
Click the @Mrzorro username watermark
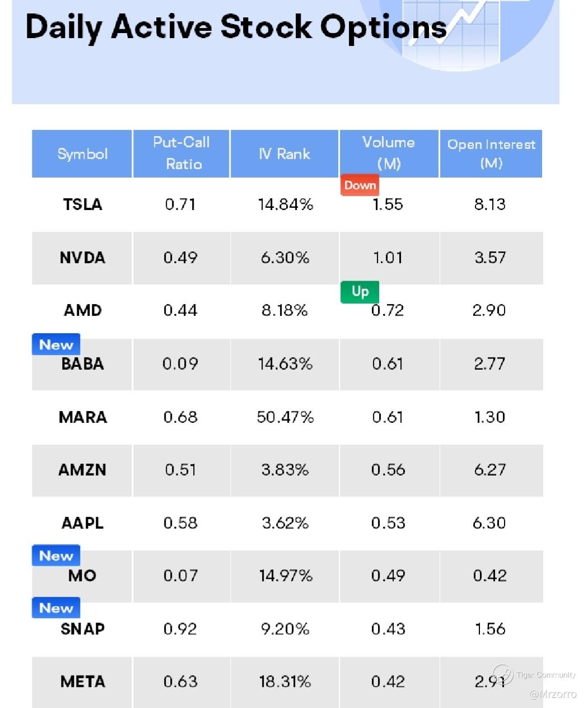tap(553, 695)
